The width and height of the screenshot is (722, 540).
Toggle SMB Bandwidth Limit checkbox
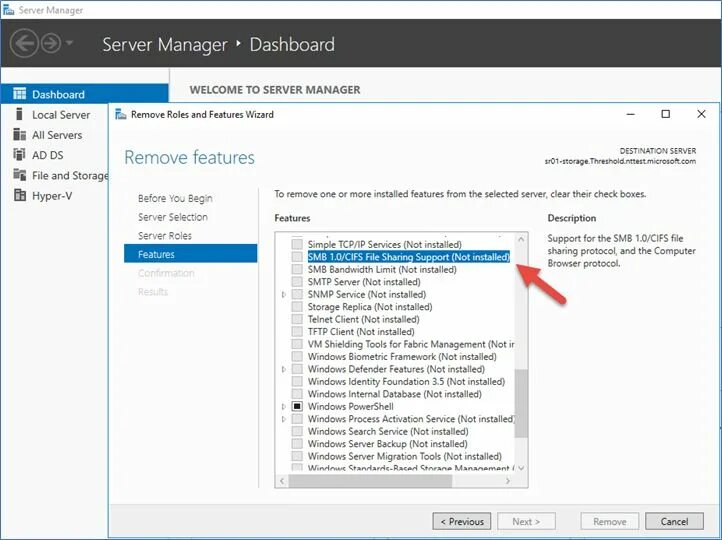(297, 269)
